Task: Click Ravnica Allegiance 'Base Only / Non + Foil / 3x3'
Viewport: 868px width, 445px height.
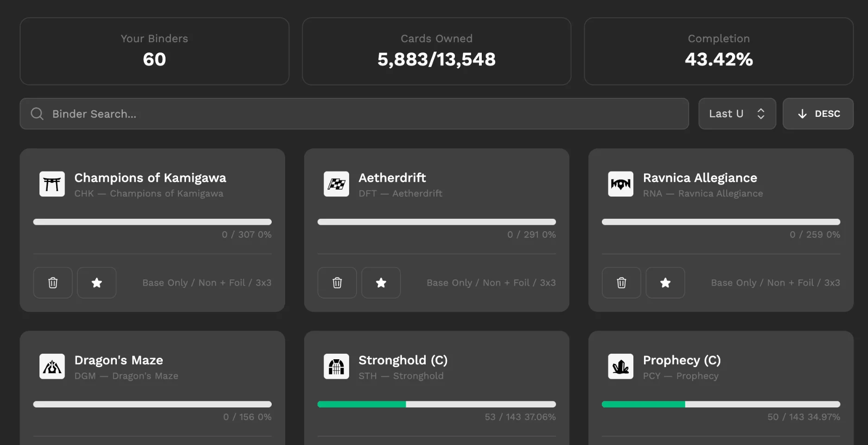Action: pos(775,283)
